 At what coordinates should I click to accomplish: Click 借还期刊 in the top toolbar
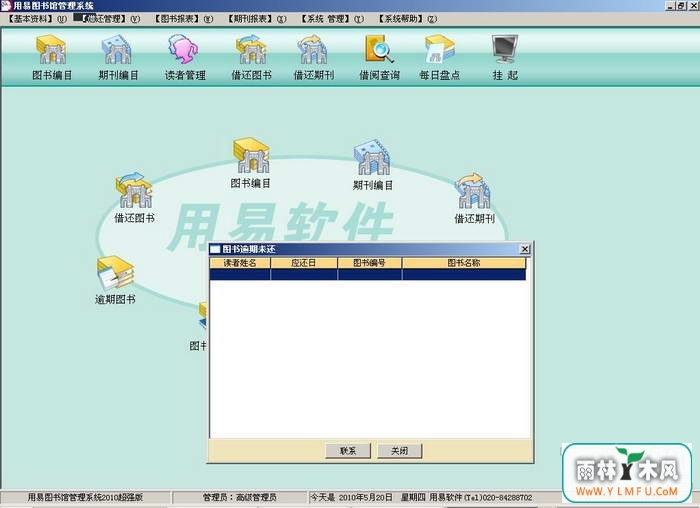pos(313,57)
